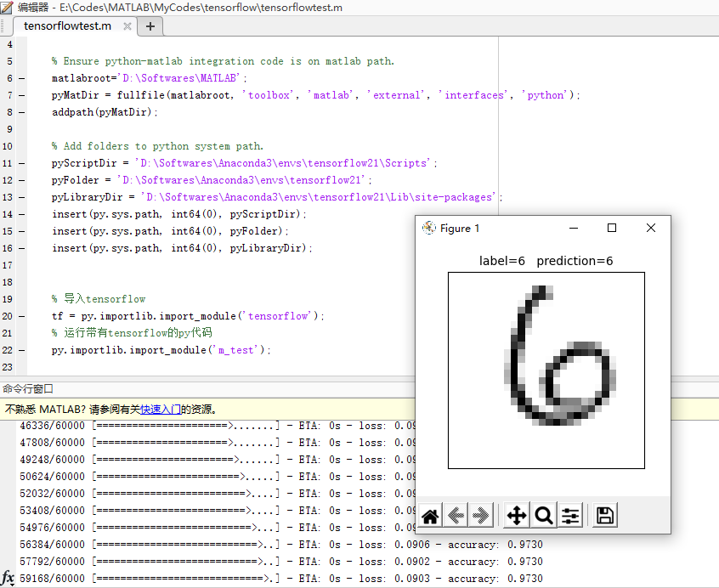This screenshot has width=719, height=588.
Task: Click the fx icon in the command window
Action: click(7, 578)
